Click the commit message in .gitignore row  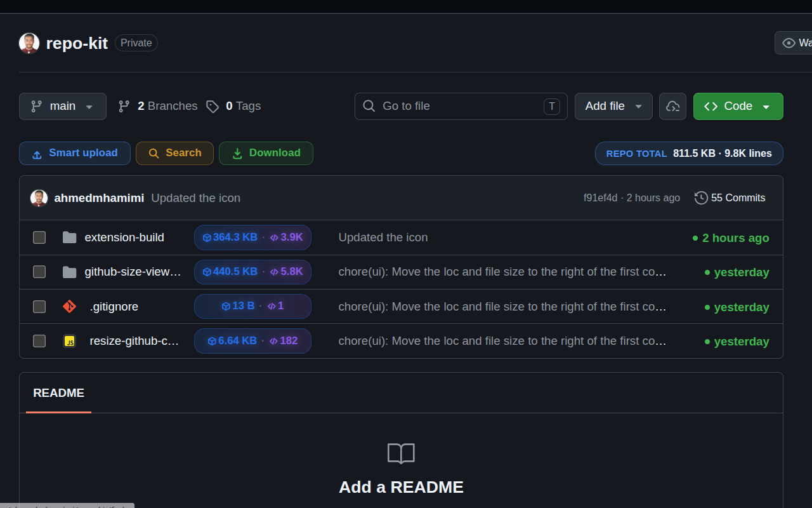[x=502, y=307]
